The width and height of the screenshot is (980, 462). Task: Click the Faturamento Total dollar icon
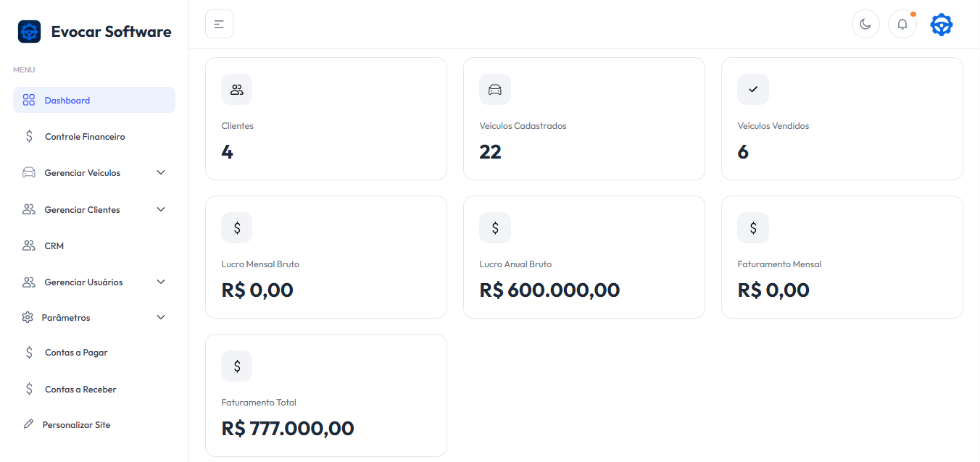pos(236,366)
